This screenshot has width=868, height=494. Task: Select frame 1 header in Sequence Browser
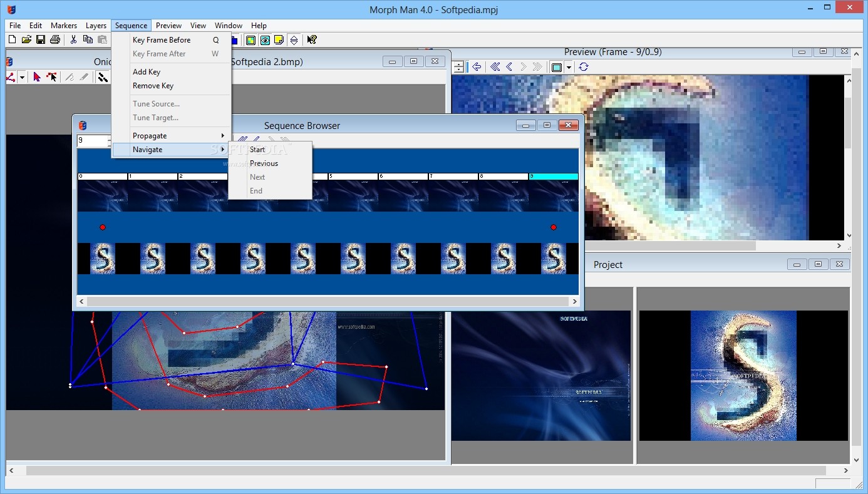153,177
